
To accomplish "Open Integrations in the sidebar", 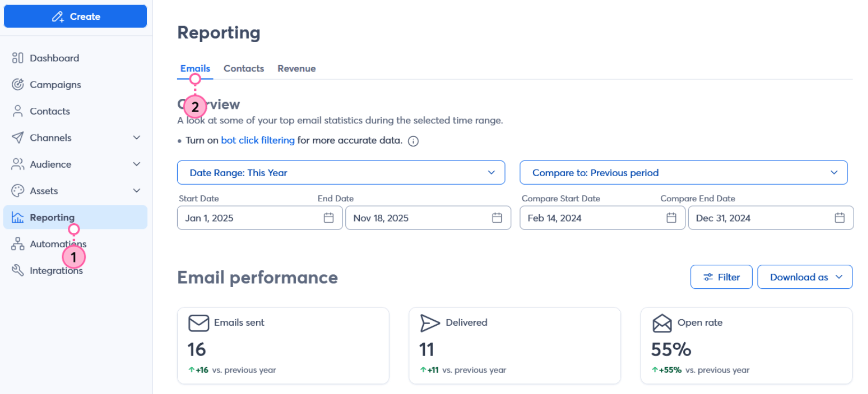I will (75, 270).
